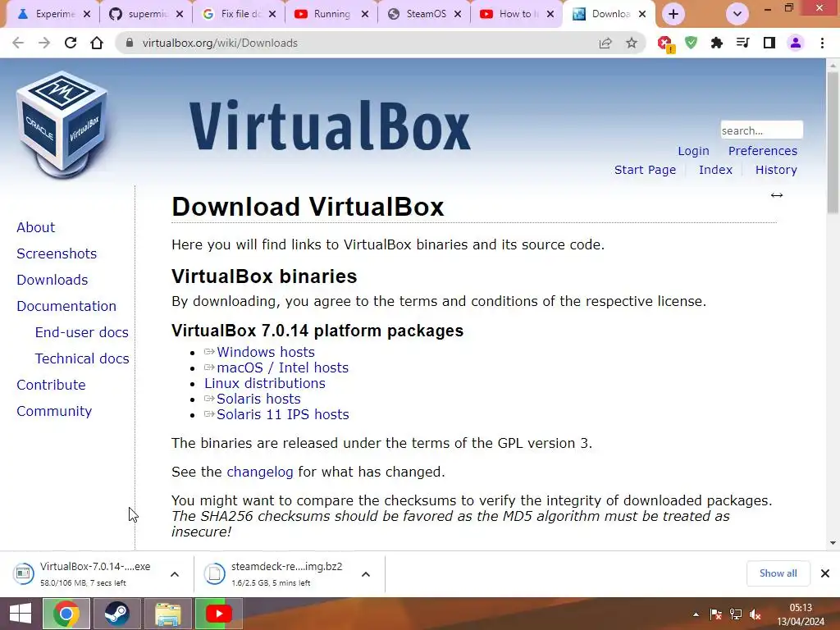This screenshot has width=840, height=630.
Task: Bookmark this page with the star icon
Action: point(632,43)
